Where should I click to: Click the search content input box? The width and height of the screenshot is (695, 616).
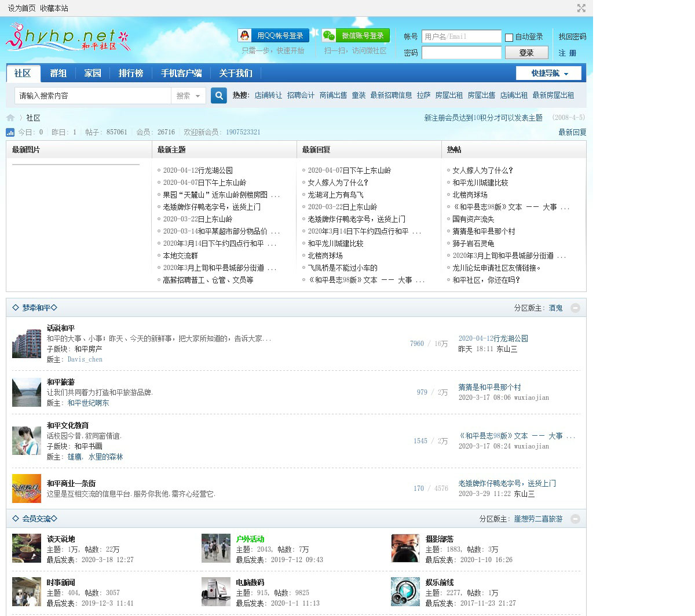point(93,96)
